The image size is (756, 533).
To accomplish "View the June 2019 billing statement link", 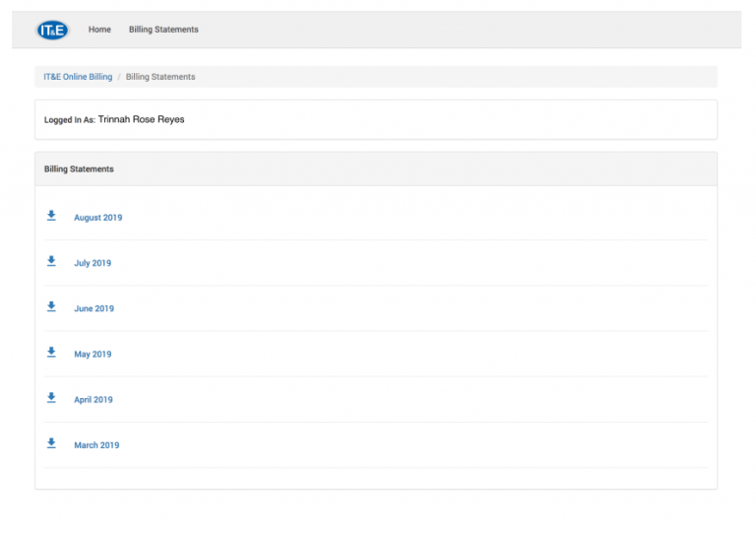I will coord(94,308).
